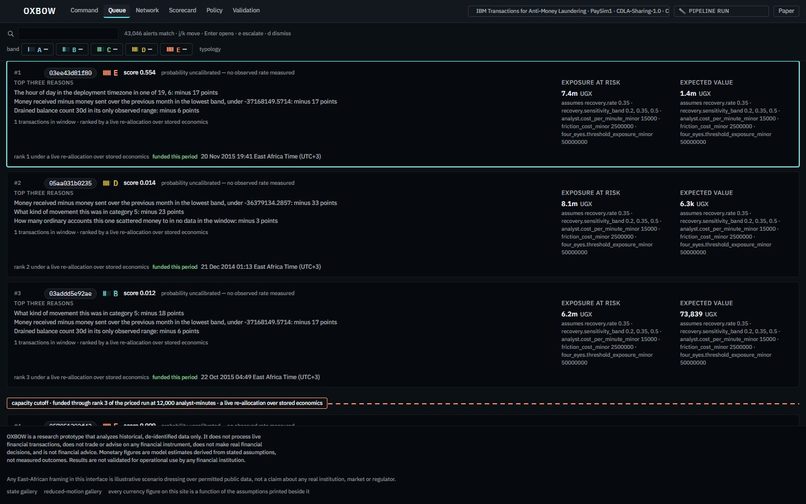Open the Network tab
The width and height of the screenshot is (806, 504).
147,10
